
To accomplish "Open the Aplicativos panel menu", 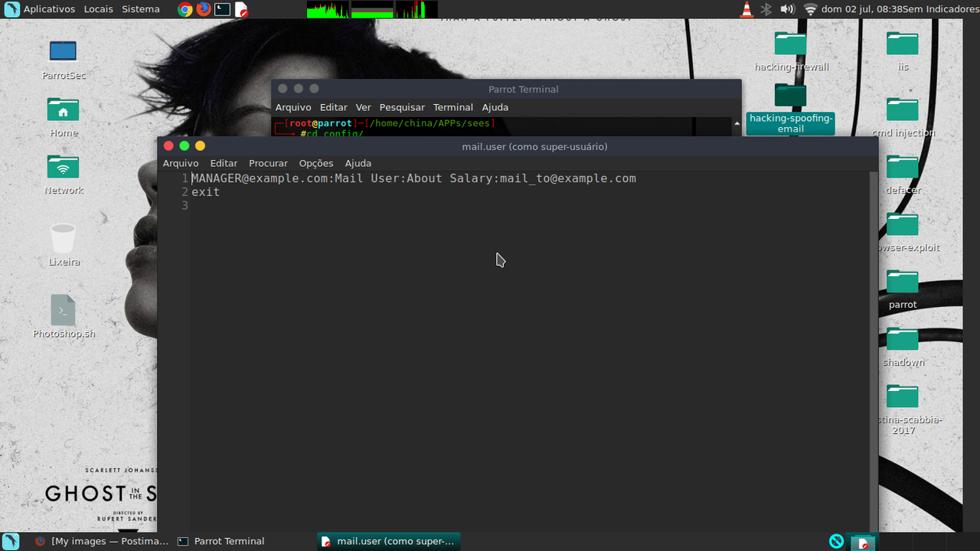I will click(x=49, y=9).
